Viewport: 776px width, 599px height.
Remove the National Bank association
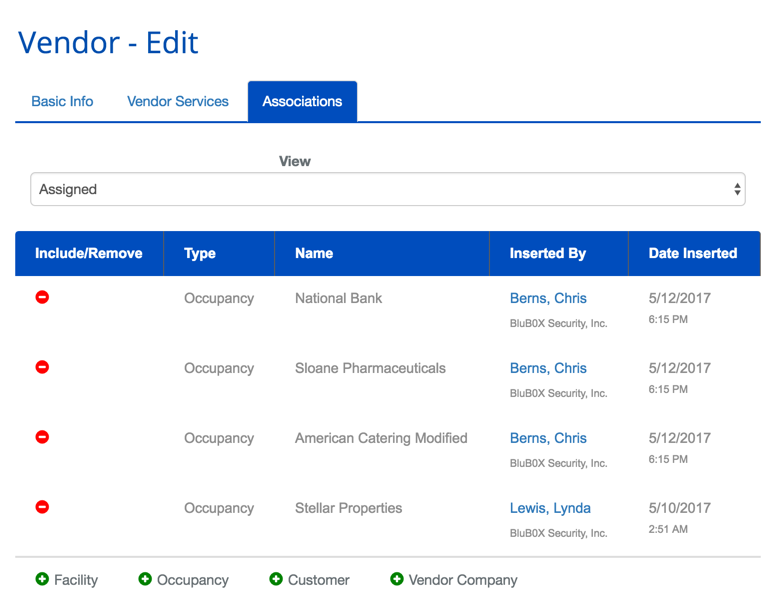click(x=42, y=297)
